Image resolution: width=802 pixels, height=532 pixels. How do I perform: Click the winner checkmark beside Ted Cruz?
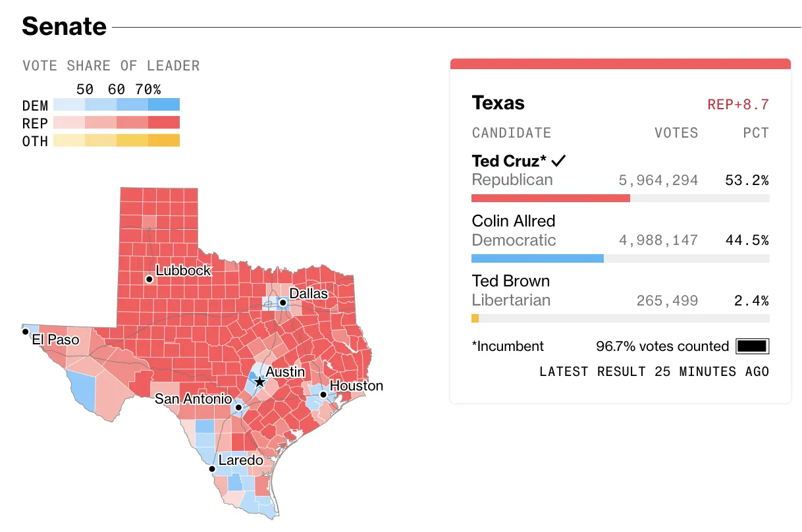click(559, 161)
